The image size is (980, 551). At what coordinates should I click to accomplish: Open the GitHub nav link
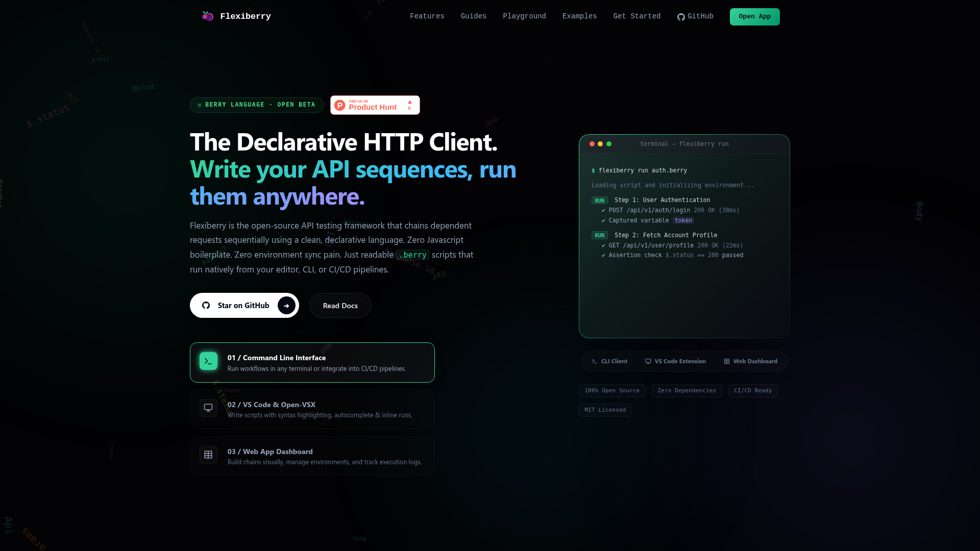pyautogui.click(x=695, y=16)
